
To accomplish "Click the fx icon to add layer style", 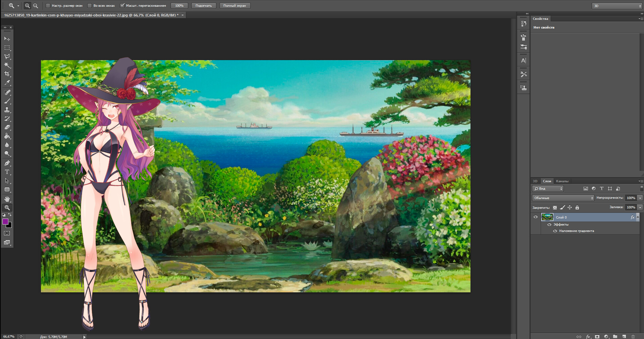I will tap(588, 337).
